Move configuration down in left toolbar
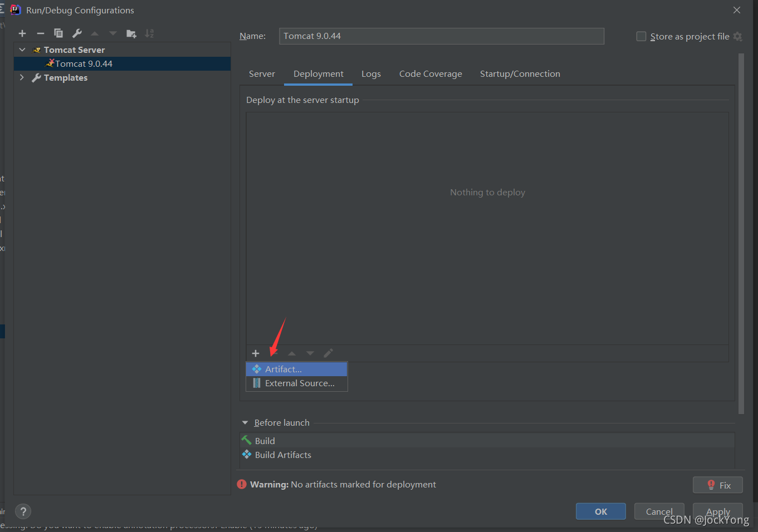This screenshot has width=758, height=532. (113, 33)
